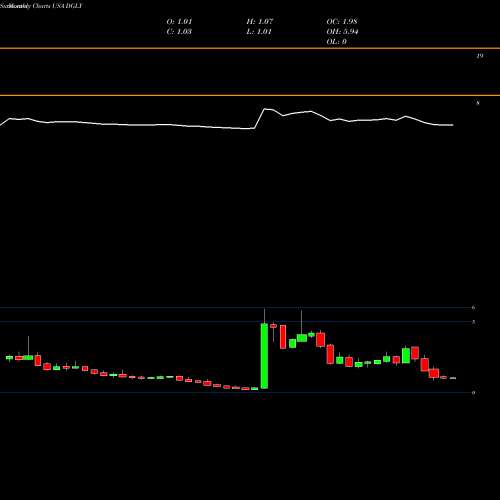Click the white indicator line's peak
The height and width of the screenshot is (500, 500).
[265, 109]
